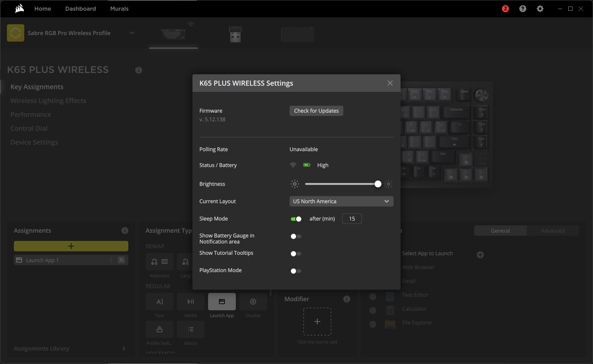Select the K65 keyboard device thumbnail
The height and width of the screenshot is (364, 593).
[173, 34]
